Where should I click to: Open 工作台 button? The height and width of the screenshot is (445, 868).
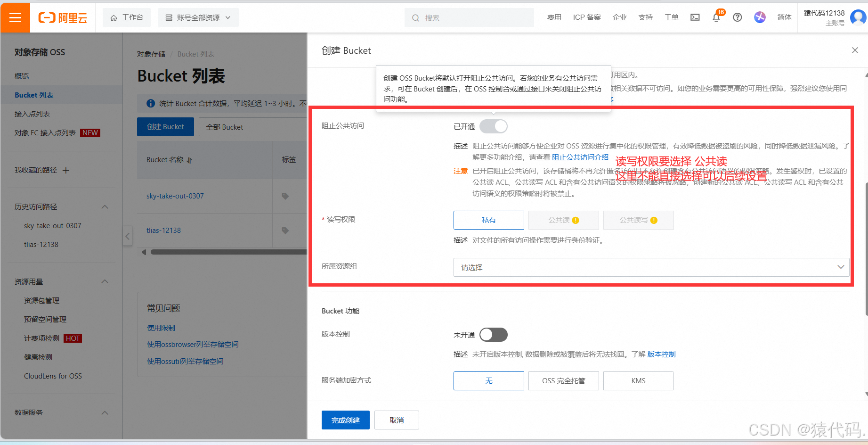pyautogui.click(x=127, y=17)
